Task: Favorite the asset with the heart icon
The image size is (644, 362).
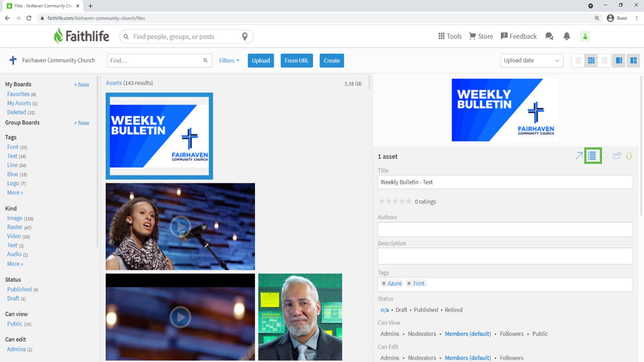Action: tap(605, 156)
